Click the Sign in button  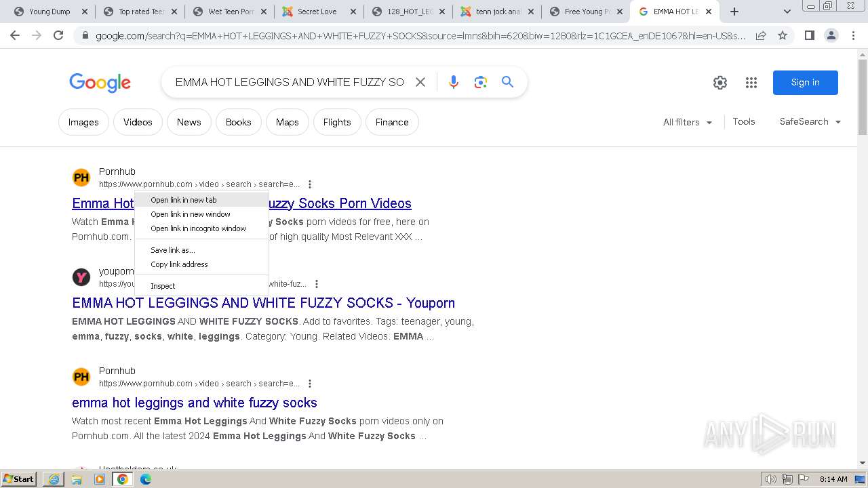806,83
